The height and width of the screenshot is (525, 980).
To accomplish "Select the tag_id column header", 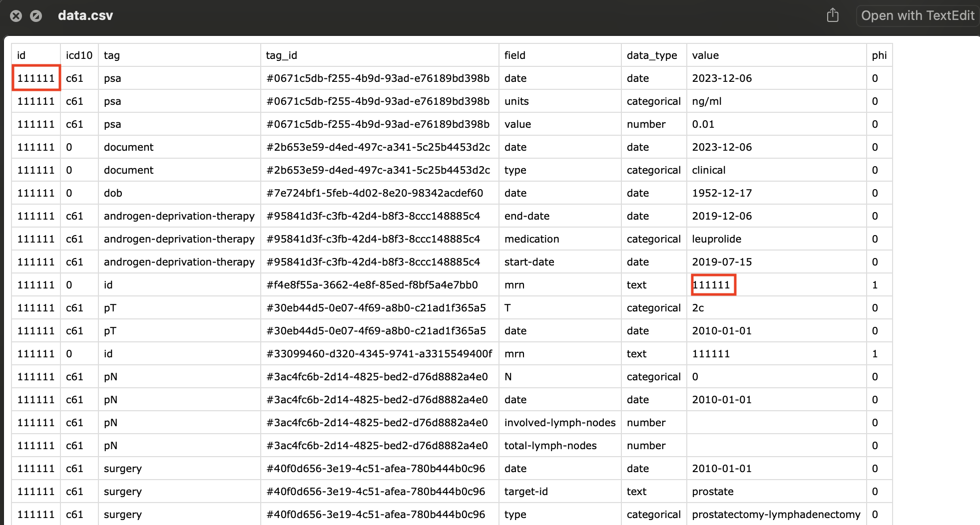I will 281,55.
